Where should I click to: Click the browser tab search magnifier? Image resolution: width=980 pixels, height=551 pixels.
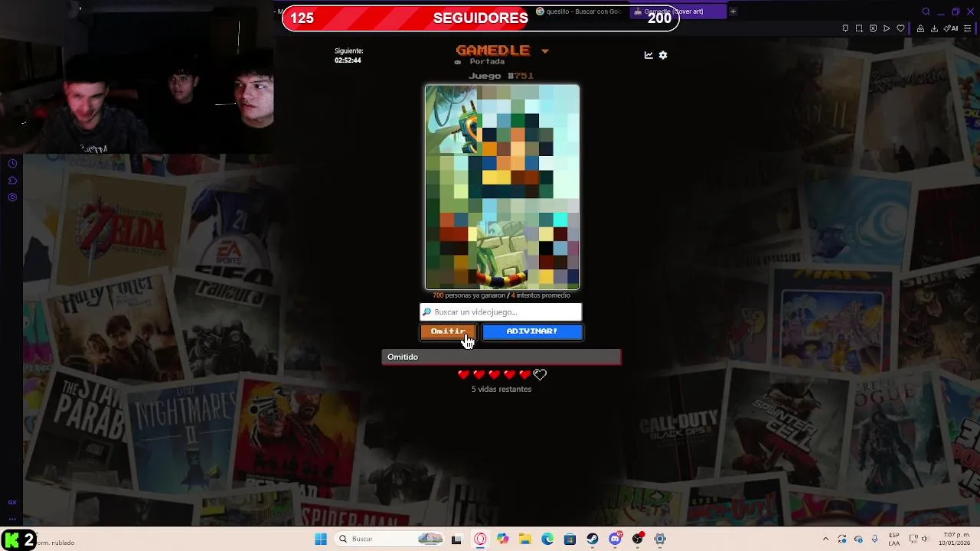(926, 11)
